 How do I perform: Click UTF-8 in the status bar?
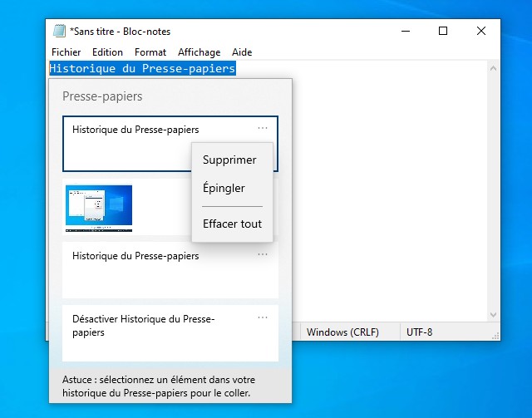tap(419, 332)
